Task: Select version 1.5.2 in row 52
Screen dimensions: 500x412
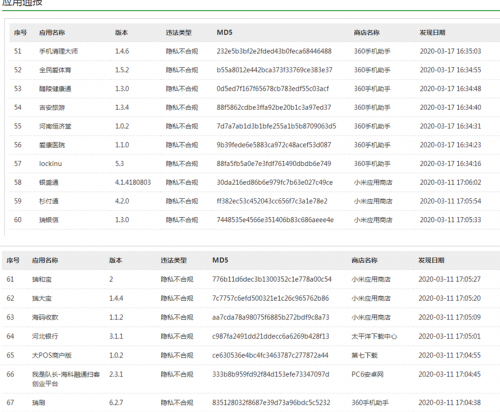Action: (x=122, y=70)
